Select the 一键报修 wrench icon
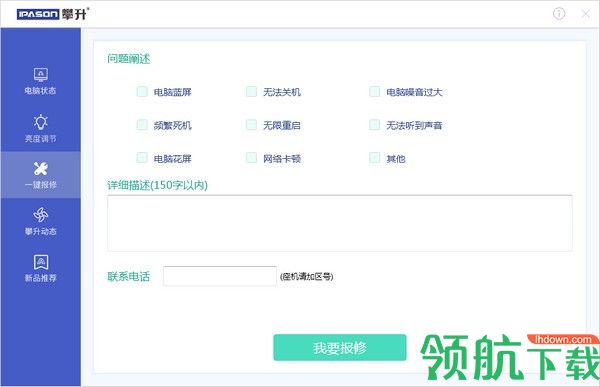 tap(41, 168)
